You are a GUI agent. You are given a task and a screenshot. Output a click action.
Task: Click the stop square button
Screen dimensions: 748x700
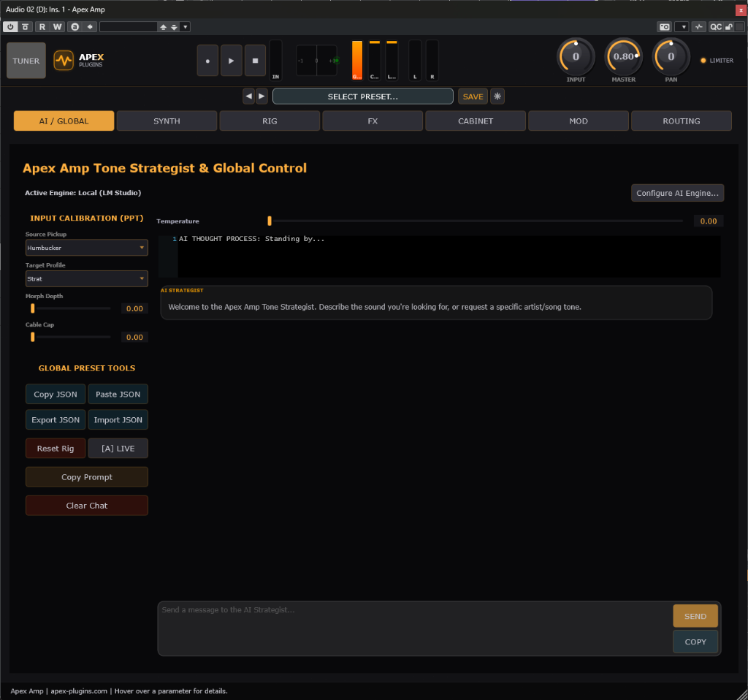click(255, 61)
